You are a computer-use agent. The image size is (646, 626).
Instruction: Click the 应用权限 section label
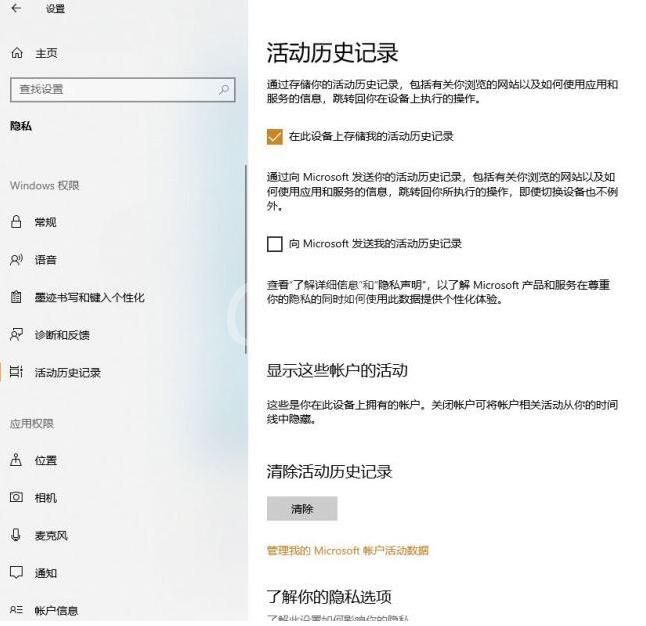tap(32, 424)
